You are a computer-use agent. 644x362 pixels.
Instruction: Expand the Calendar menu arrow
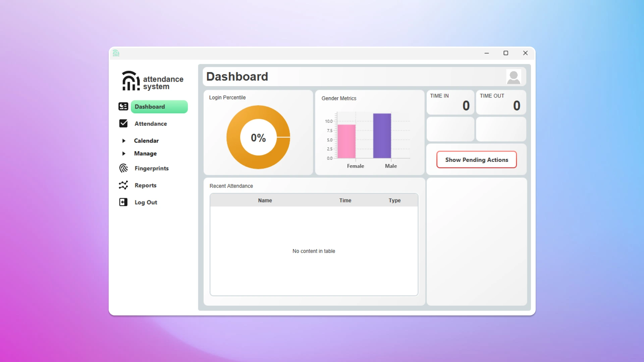pos(124,141)
